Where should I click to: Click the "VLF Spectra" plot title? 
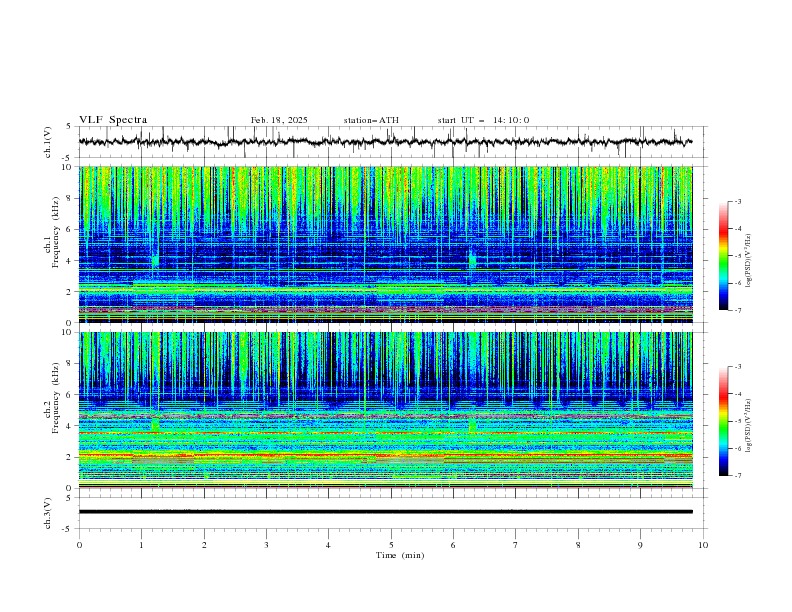pos(113,120)
